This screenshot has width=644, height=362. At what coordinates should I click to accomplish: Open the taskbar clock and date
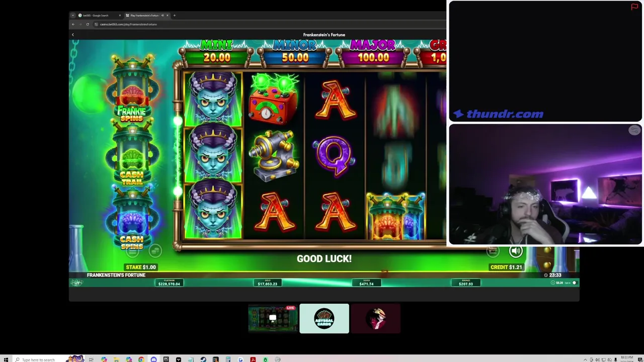[x=627, y=359]
